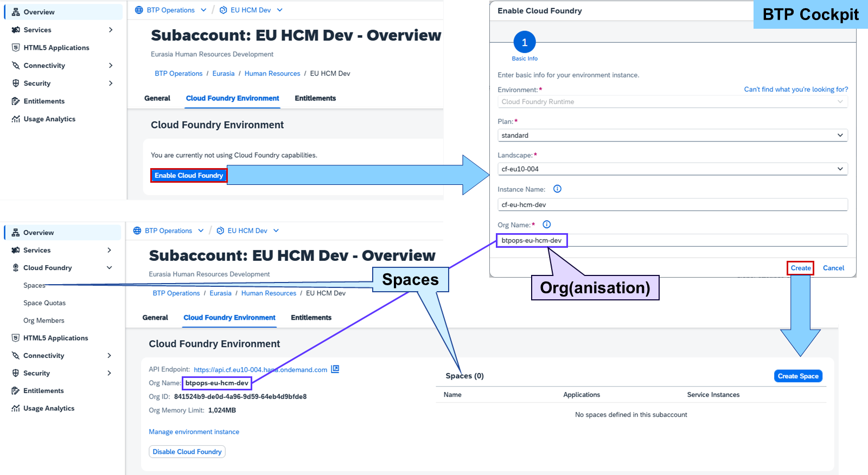Collapse the Cloud Foundry sidebar section
This screenshot has height=475, width=868.
(110, 268)
